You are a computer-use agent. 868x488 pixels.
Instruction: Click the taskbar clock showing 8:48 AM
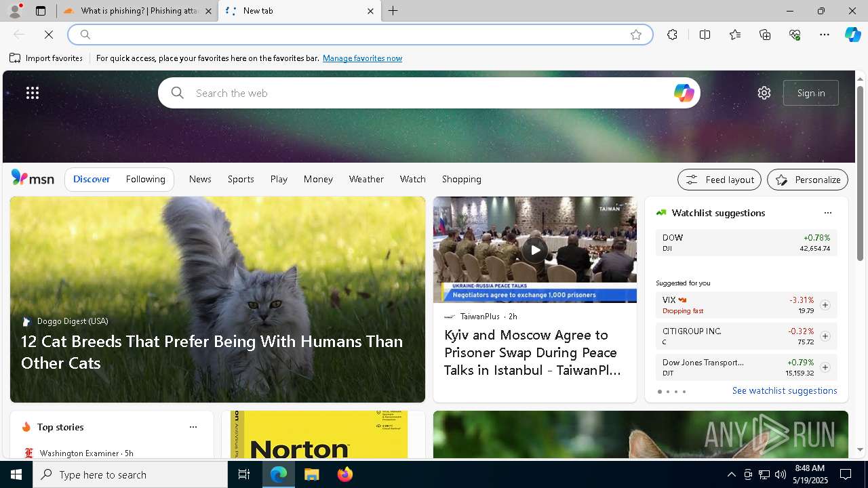click(809, 474)
